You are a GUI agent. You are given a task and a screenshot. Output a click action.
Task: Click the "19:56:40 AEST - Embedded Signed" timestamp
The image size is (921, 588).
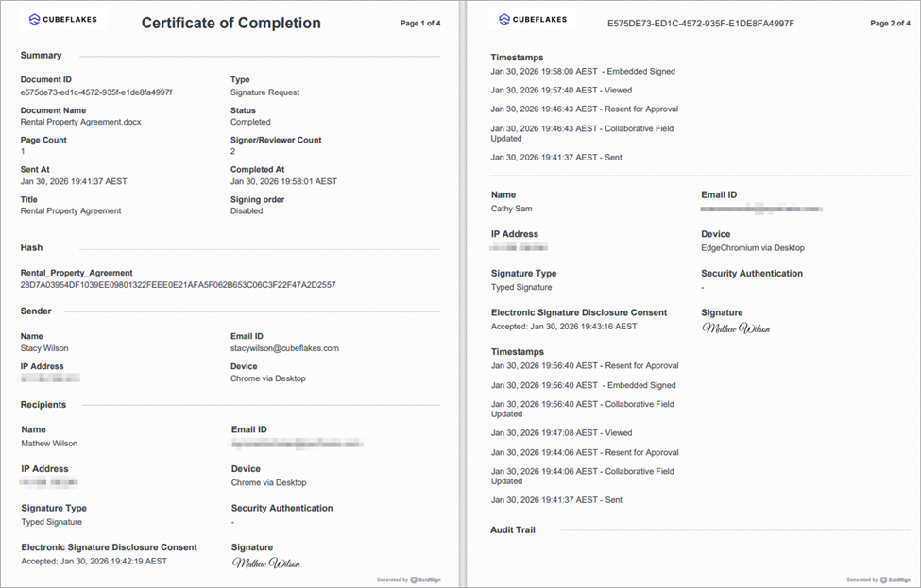(x=583, y=385)
